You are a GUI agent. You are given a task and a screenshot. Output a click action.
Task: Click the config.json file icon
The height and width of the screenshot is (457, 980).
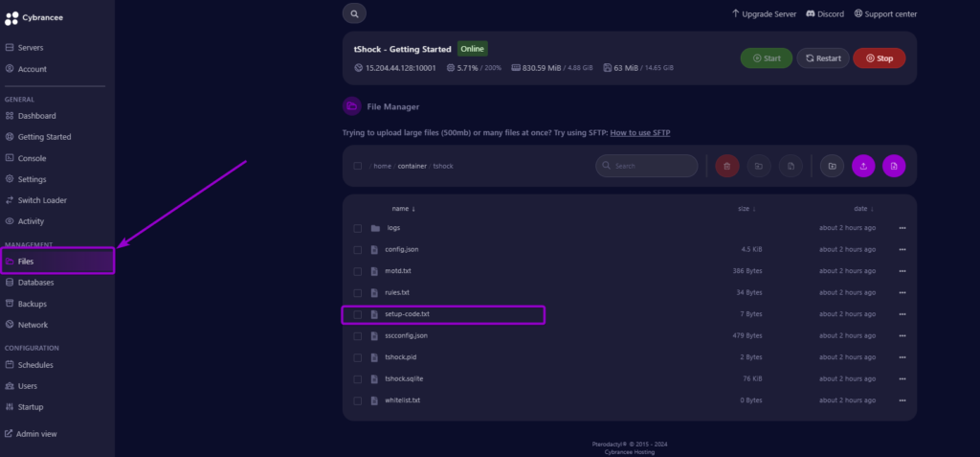click(374, 249)
